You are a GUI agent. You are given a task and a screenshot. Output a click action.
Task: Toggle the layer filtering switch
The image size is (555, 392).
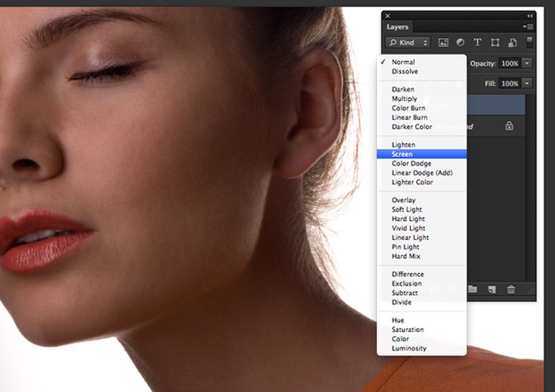click(x=530, y=42)
